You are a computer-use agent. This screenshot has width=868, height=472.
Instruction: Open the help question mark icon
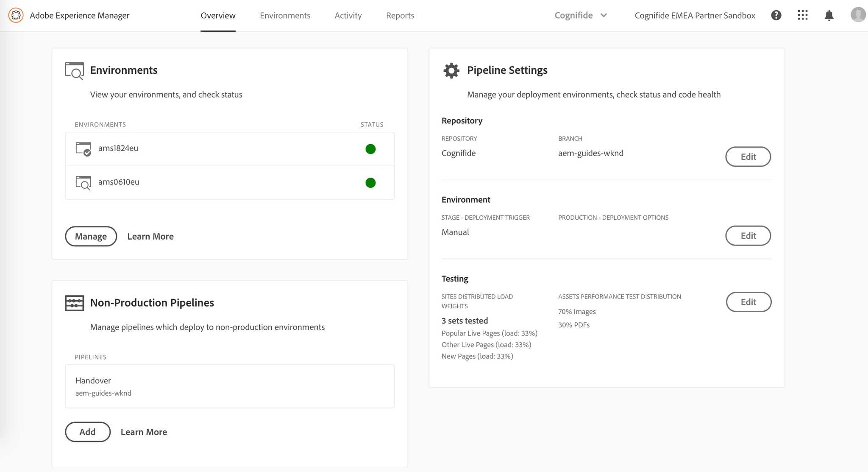pos(776,15)
